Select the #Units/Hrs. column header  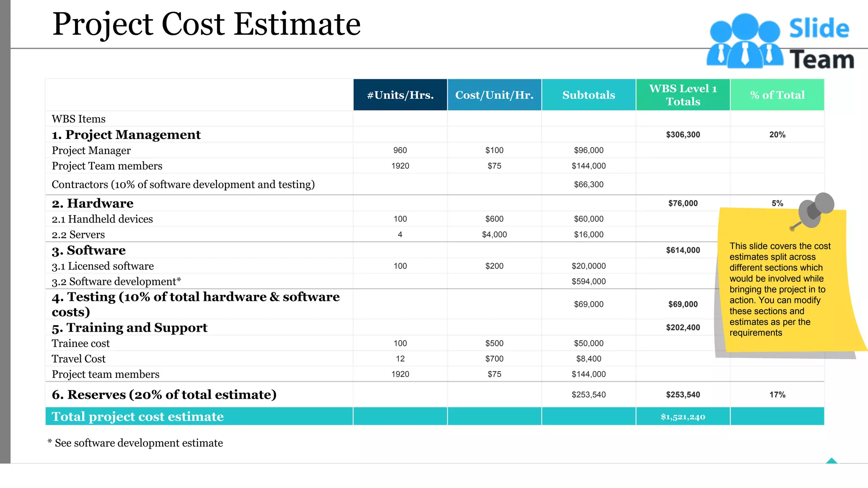click(400, 95)
